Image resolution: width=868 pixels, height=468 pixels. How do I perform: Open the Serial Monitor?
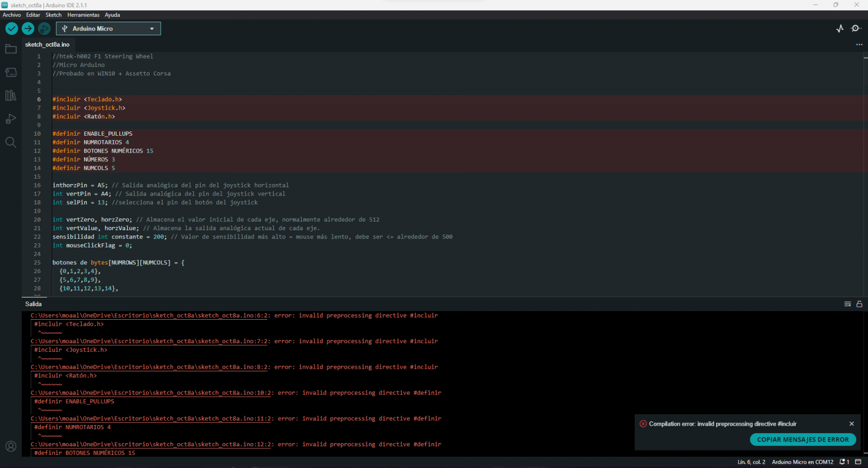(856, 29)
